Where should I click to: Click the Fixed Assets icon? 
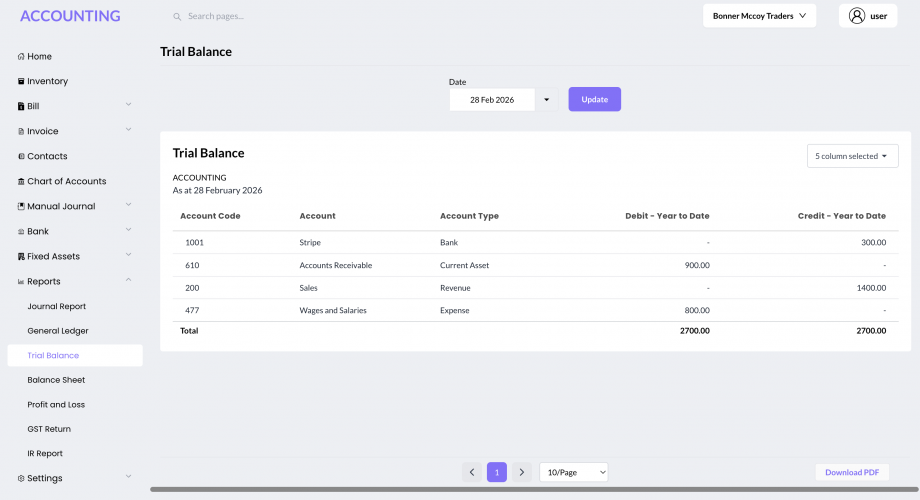pyautogui.click(x=21, y=257)
